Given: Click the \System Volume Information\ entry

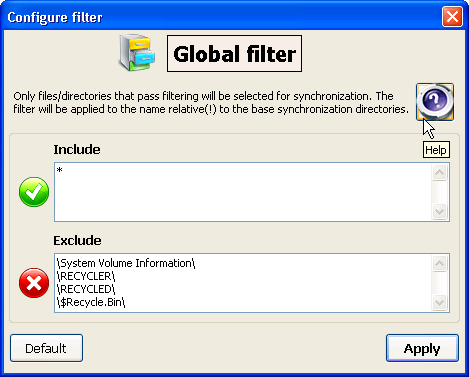Looking at the screenshot, I should (x=126, y=263).
